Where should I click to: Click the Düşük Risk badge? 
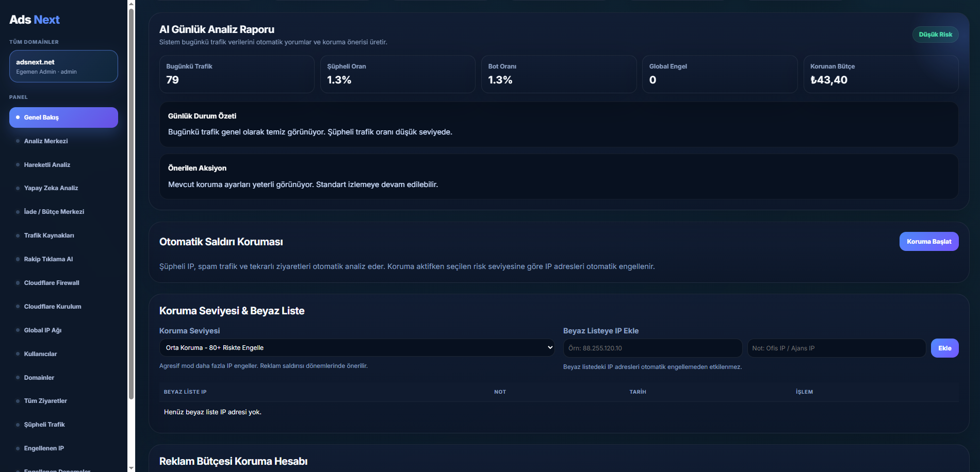tap(936, 35)
